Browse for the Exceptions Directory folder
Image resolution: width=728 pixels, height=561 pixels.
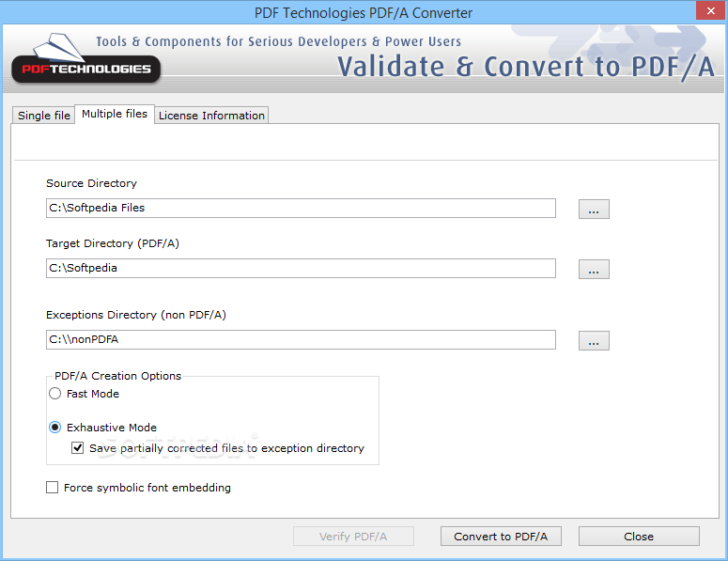[593, 340]
